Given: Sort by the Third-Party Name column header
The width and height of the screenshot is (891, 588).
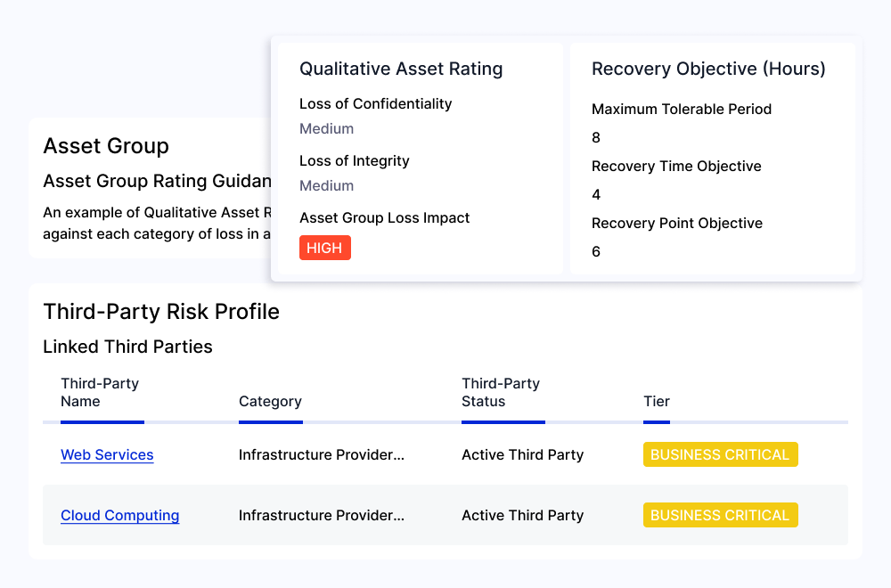Looking at the screenshot, I should (x=100, y=393).
